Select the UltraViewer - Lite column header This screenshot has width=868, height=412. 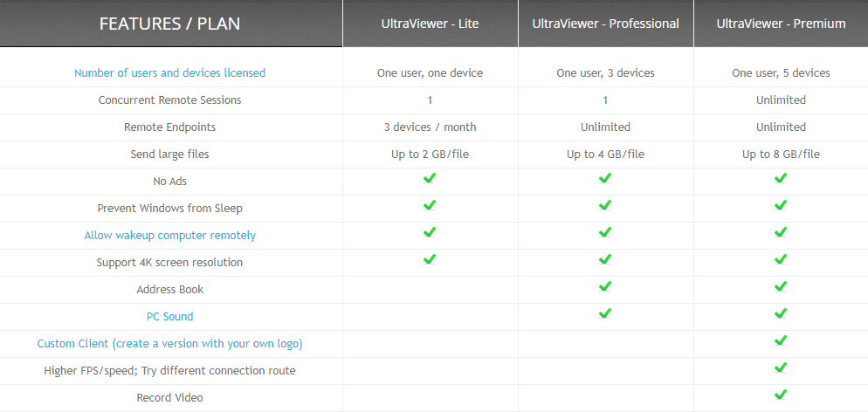(430, 24)
